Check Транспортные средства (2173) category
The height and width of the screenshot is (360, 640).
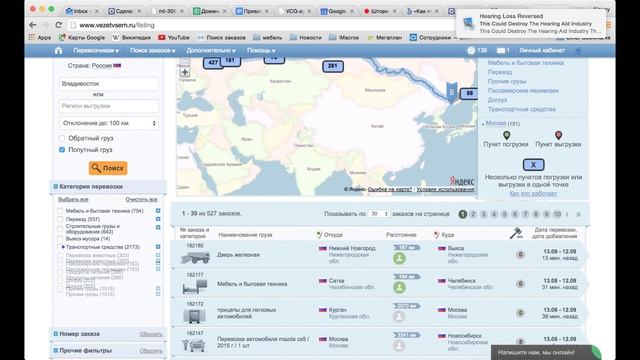[x=61, y=247]
